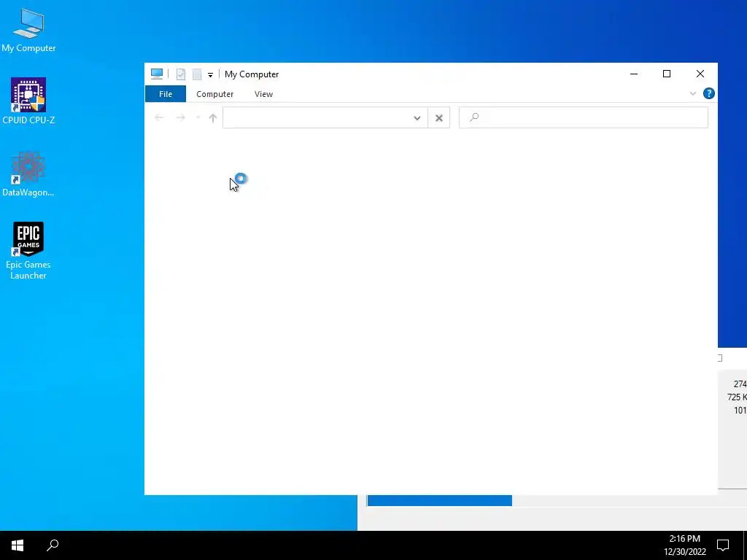Go up one folder level
The width and height of the screenshot is (747, 560).
pyautogui.click(x=213, y=117)
